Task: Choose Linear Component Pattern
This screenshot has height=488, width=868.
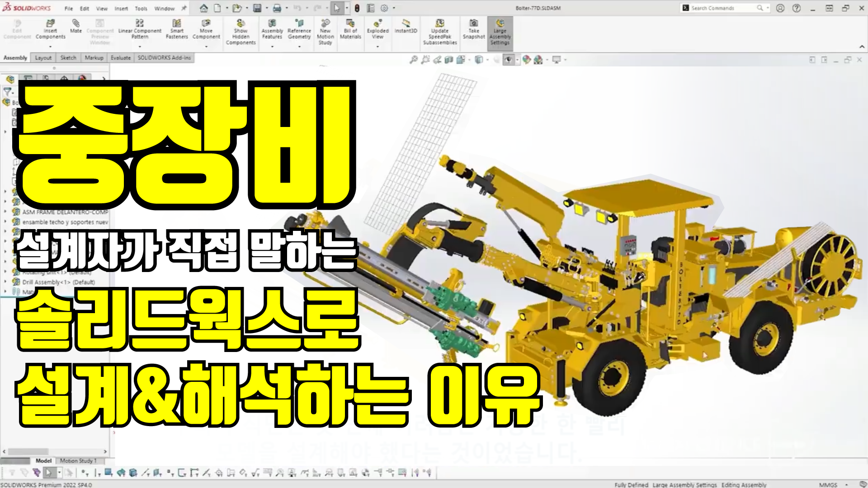Action: (x=140, y=29)
